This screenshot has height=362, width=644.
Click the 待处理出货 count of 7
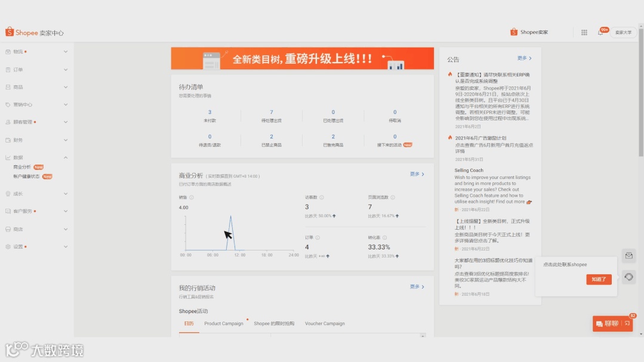click(272, 112)
